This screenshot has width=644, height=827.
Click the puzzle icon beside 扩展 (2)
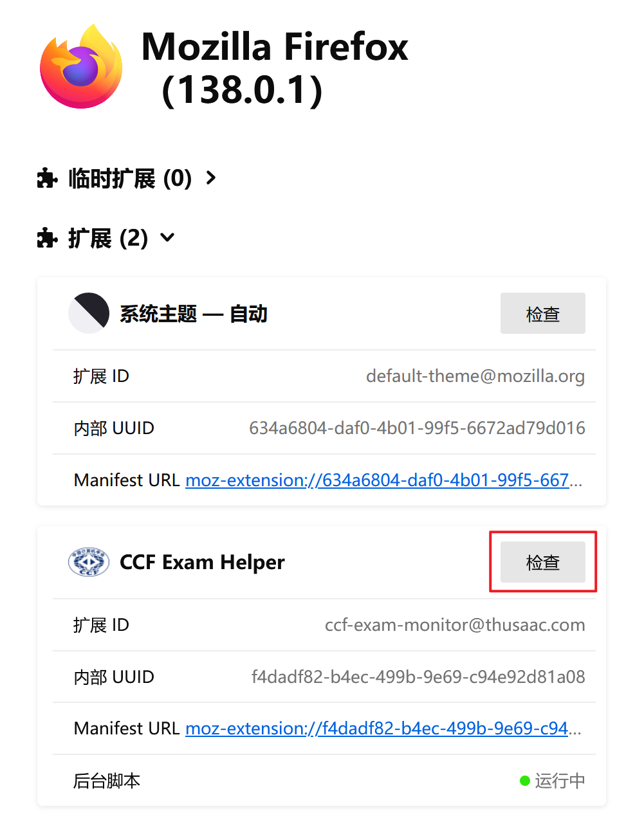[x=48, y=238]
